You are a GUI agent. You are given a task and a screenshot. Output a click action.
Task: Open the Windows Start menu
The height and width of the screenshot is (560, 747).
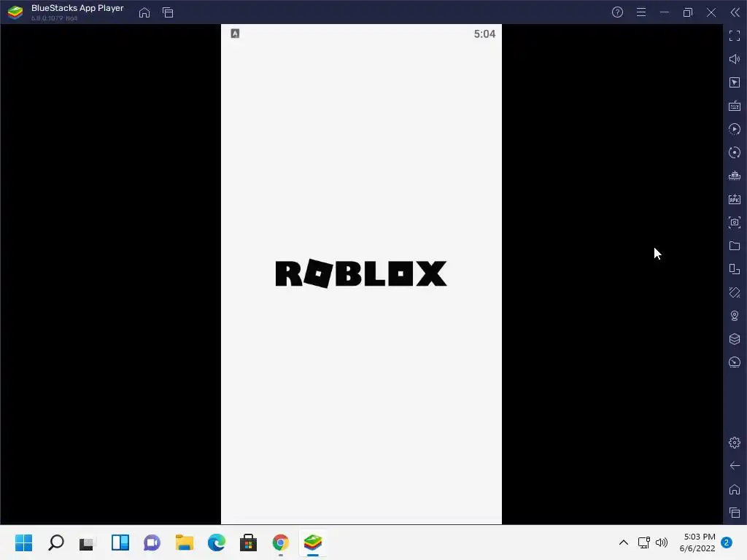(24, 542)
